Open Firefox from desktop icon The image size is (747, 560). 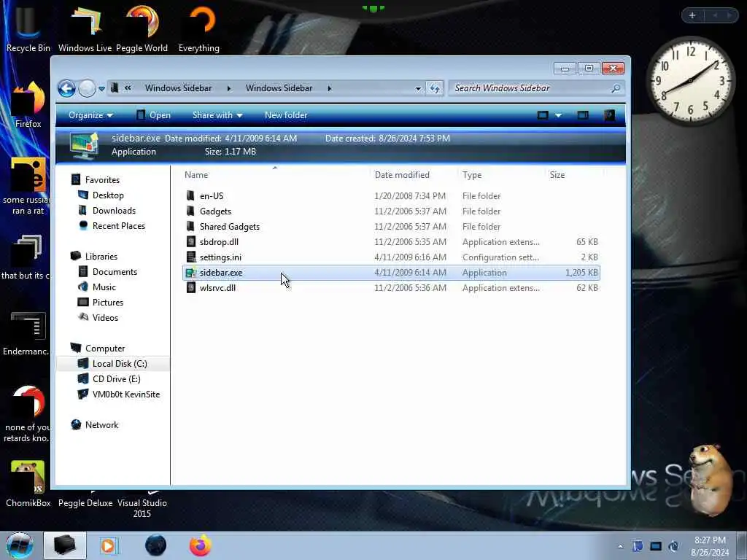tap(28, 105)
